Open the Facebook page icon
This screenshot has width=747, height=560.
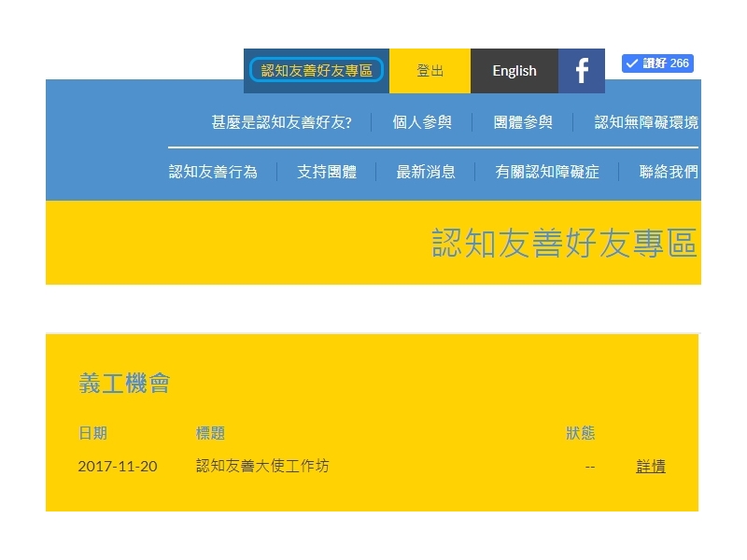point(581,71)
